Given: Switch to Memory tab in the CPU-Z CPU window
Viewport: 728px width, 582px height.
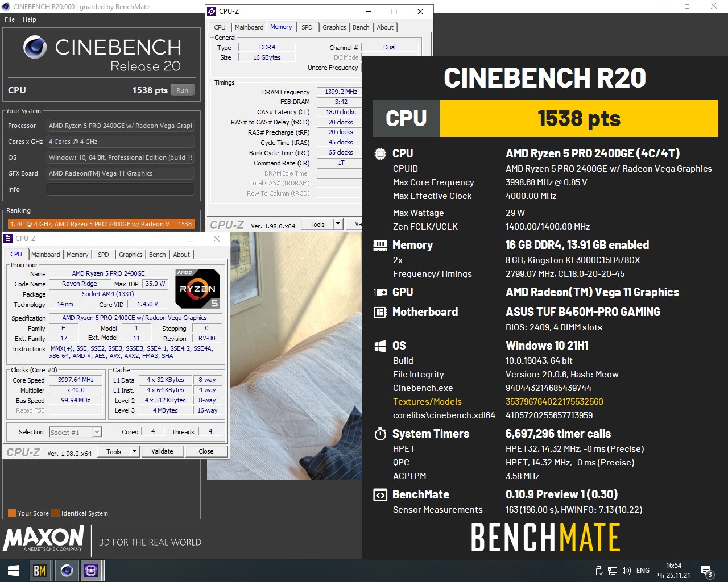Looking at the screenshot, I should pos(77,255).
